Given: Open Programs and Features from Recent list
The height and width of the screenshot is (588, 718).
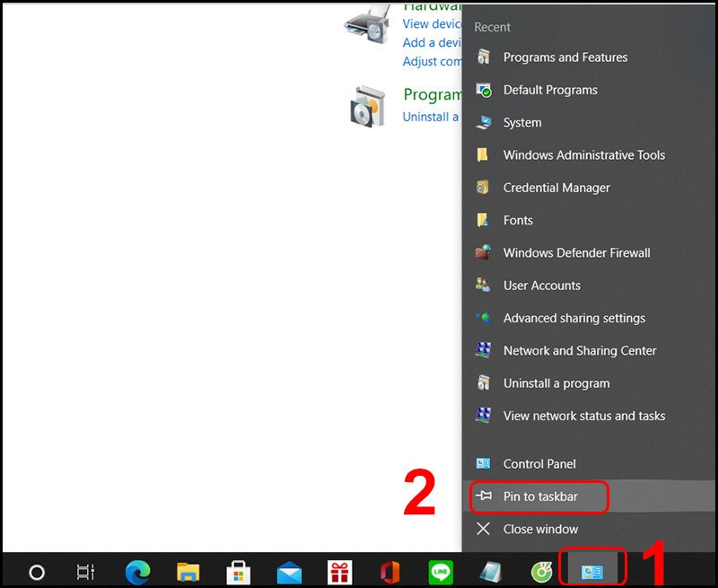Looking at the screenshot, I should 563,57.
